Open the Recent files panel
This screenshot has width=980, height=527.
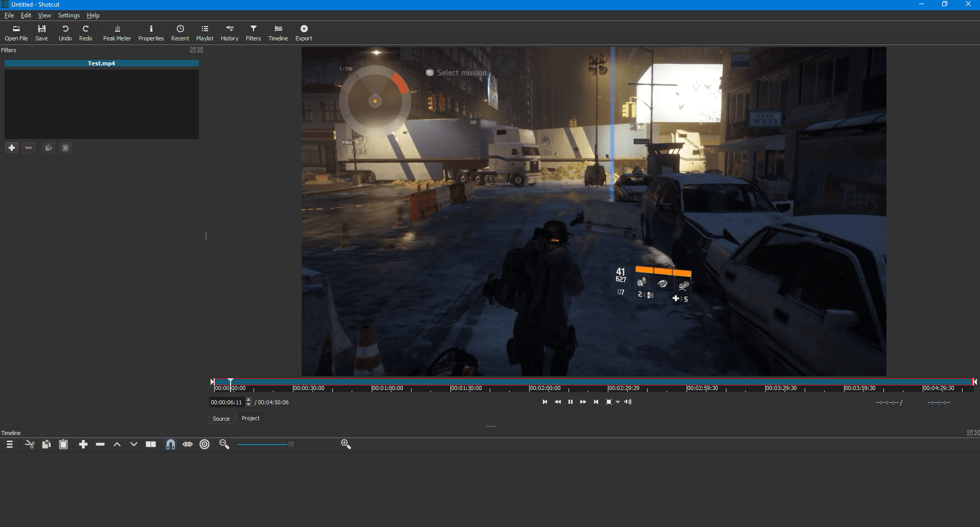[x=180, y=33]
